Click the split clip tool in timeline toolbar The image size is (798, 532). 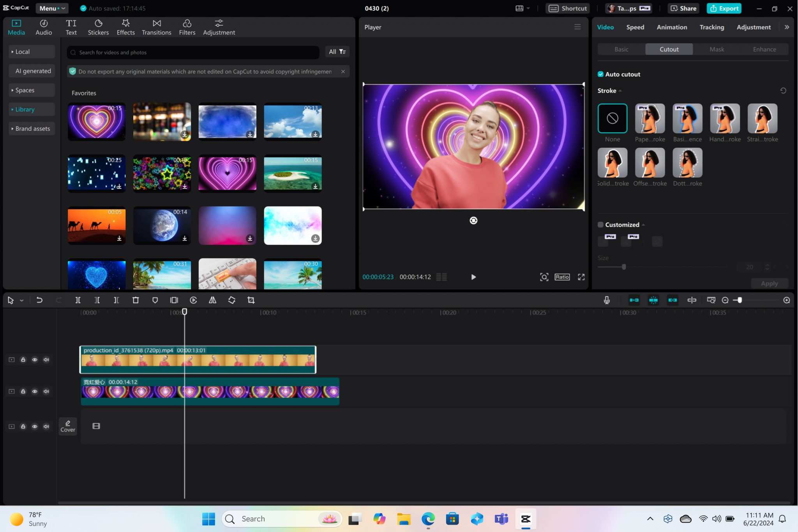[x=78, y=300]
